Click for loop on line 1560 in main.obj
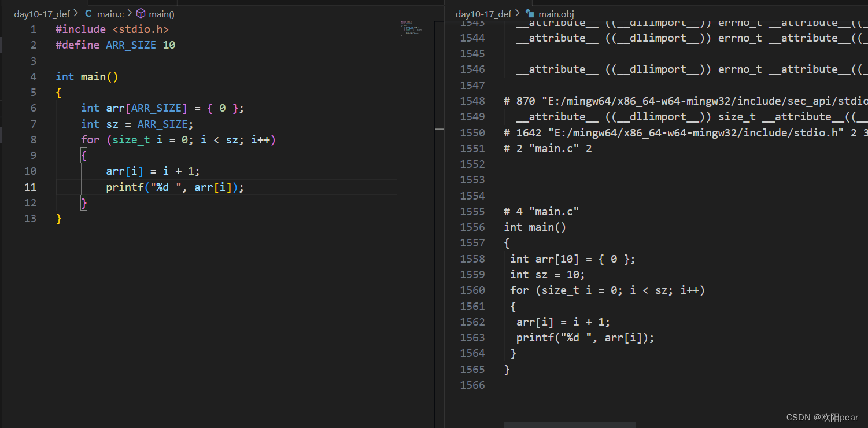The width and height of the screenshot is (868, 428). (608, 290)
